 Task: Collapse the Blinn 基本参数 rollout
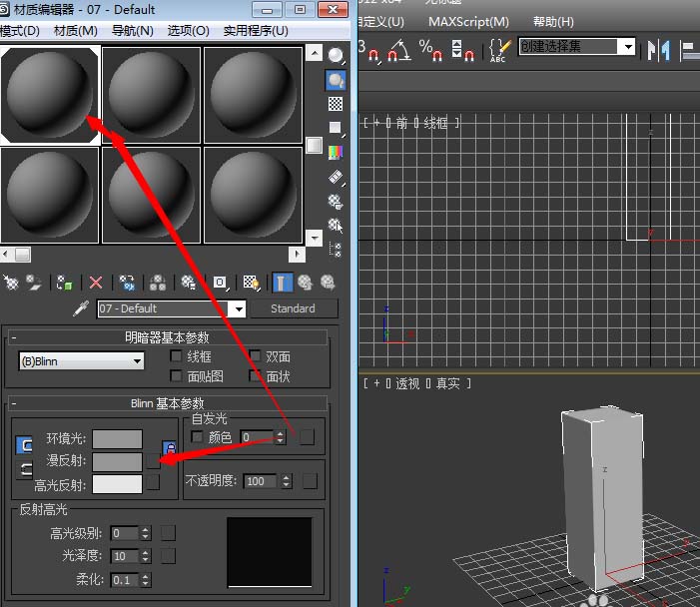[x=167, y=403]
